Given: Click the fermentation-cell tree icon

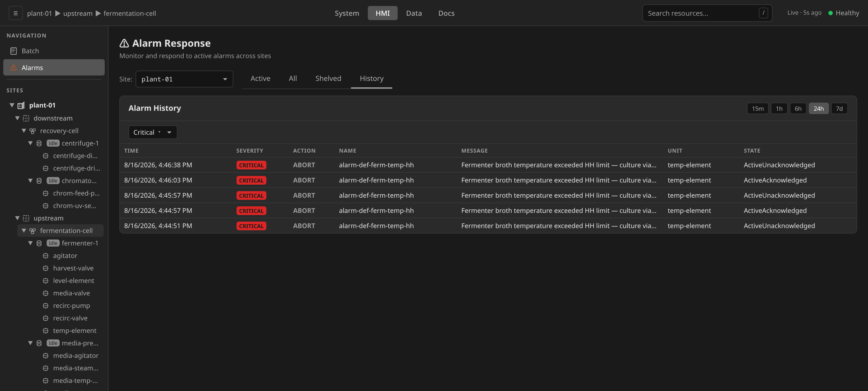Looking at the screenshot, I should click(32, 231).
